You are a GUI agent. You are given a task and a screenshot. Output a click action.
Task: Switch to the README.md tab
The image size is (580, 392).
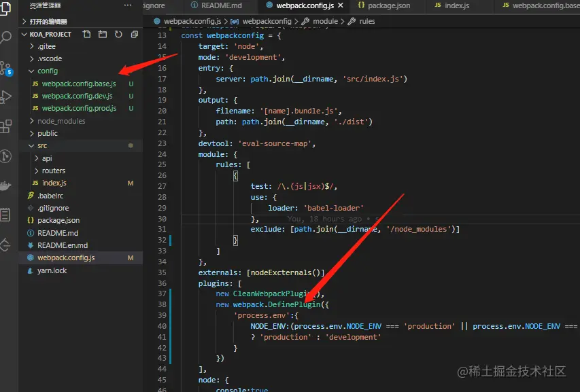(216, 5)
